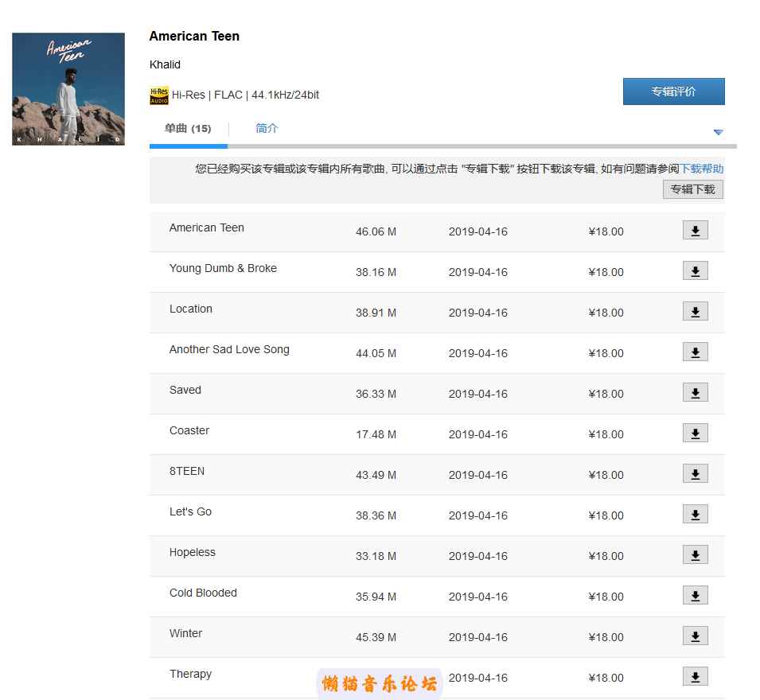The height and width of the screenshot is (700, 760).
Task: Click the 2019-04-16 date in Hopeless row
Action: (478, 556)
